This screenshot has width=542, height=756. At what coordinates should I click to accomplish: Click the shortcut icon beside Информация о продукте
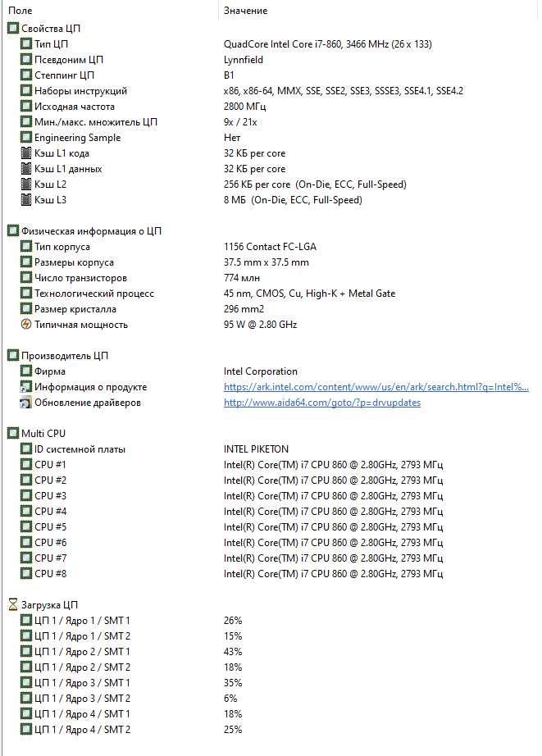(x=25, y=387)
